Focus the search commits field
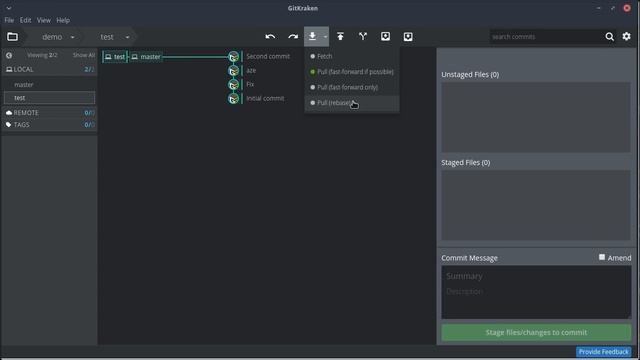The image size is (640, 360). click(x=546, y=37)
